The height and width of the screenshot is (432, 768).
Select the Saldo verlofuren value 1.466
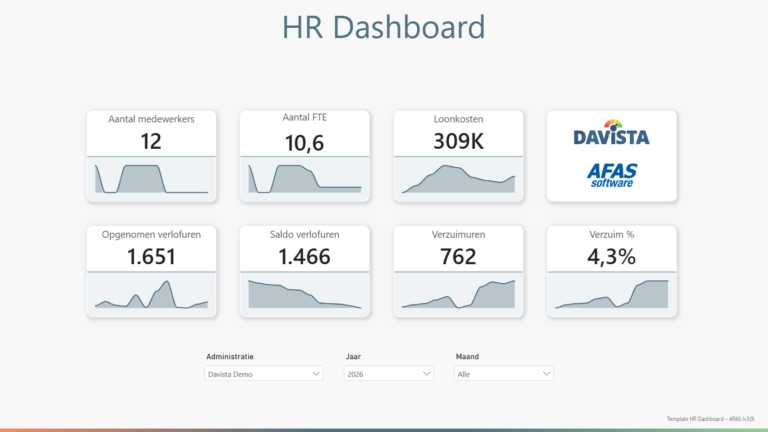(x=304, y=257)
